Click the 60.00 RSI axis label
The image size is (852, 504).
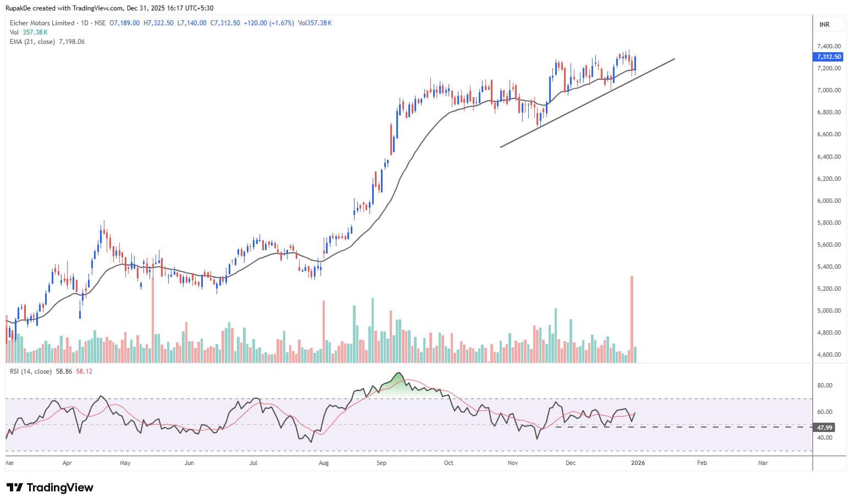pos(825,412)
